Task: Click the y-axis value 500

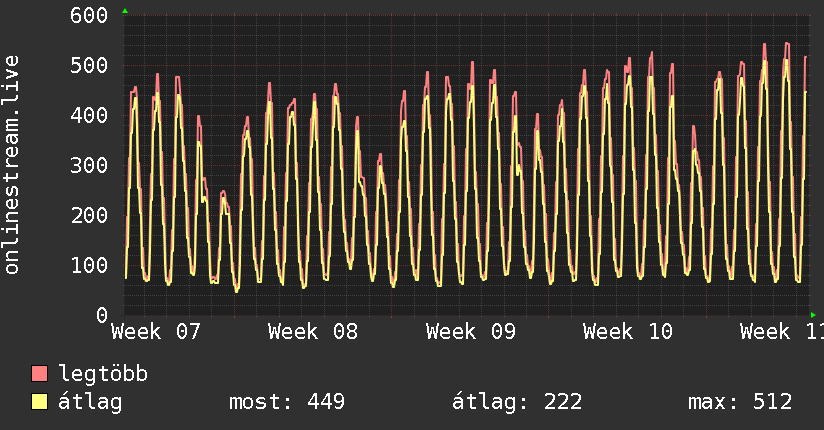Action: [x=89, y=66]
